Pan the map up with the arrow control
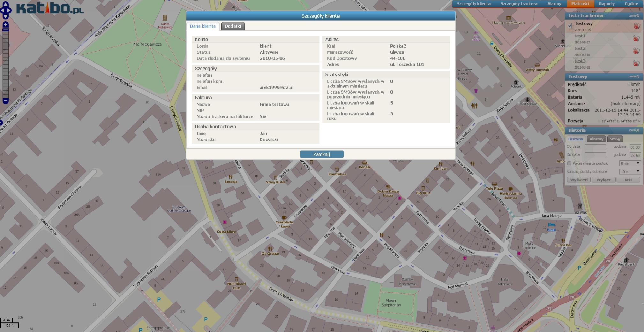The height and width of the screenshot is (332, 644). [5, 4]
